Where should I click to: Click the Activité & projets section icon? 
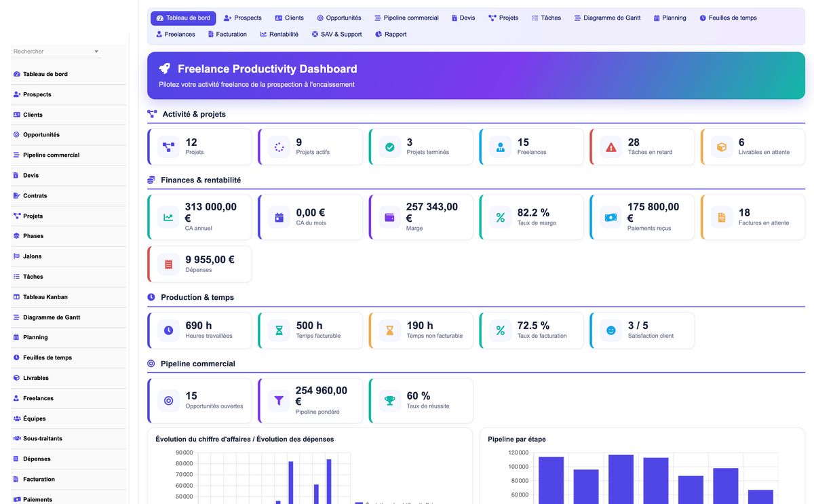coord(152,114)
